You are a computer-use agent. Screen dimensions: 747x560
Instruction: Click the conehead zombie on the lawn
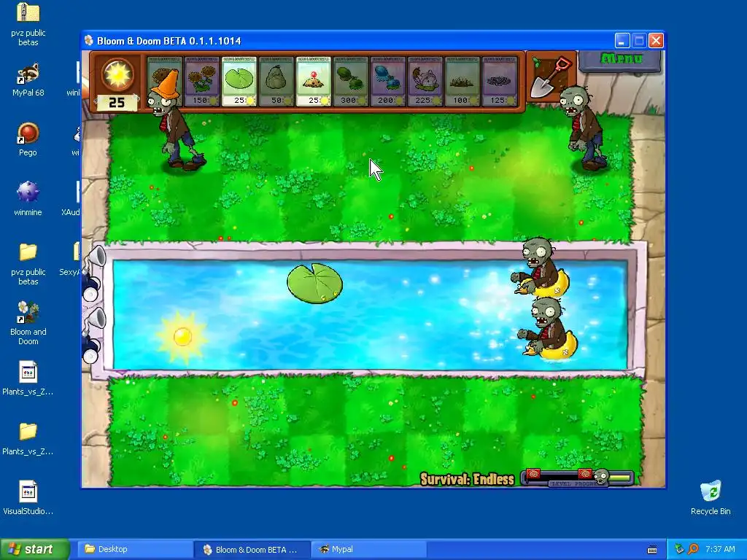175,122
